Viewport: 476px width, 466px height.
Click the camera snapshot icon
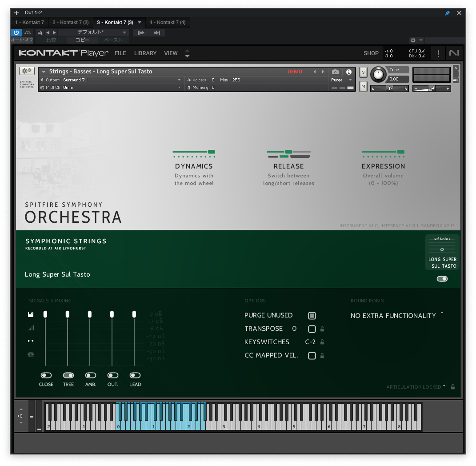335,72
